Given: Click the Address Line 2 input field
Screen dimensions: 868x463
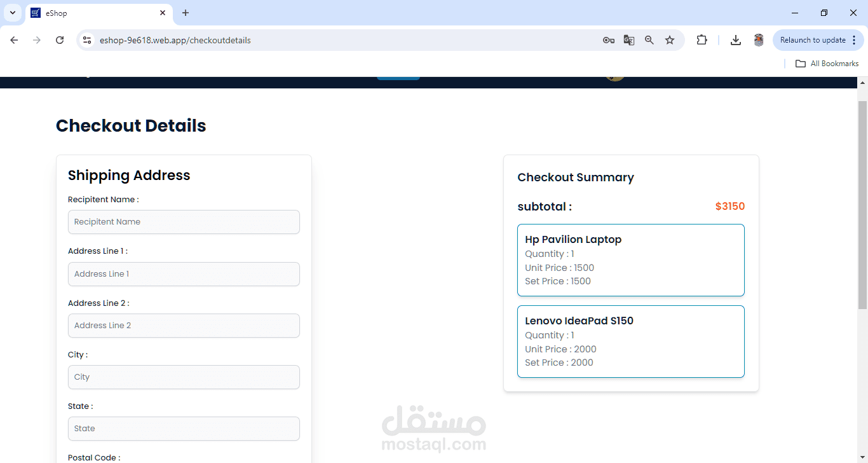Looking at the screenshot, I should 184,326.
